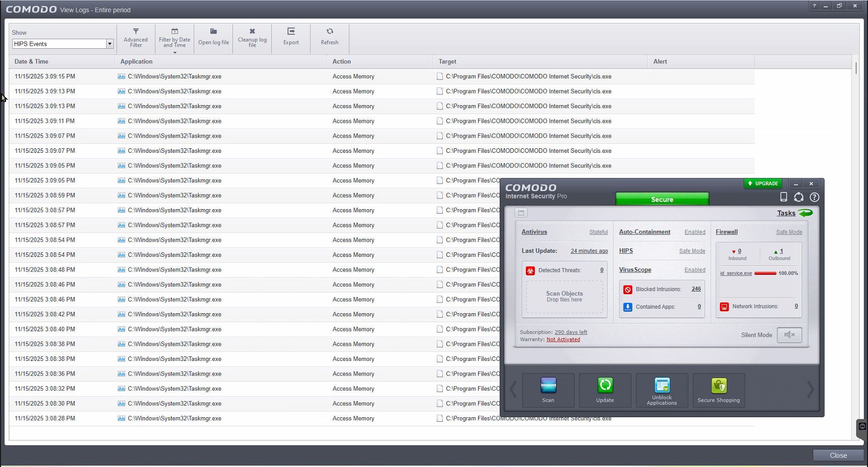Toggle Auto-Containment Enabled status link
Viewport: 868px width, 467px height.
tap(694, 232)
